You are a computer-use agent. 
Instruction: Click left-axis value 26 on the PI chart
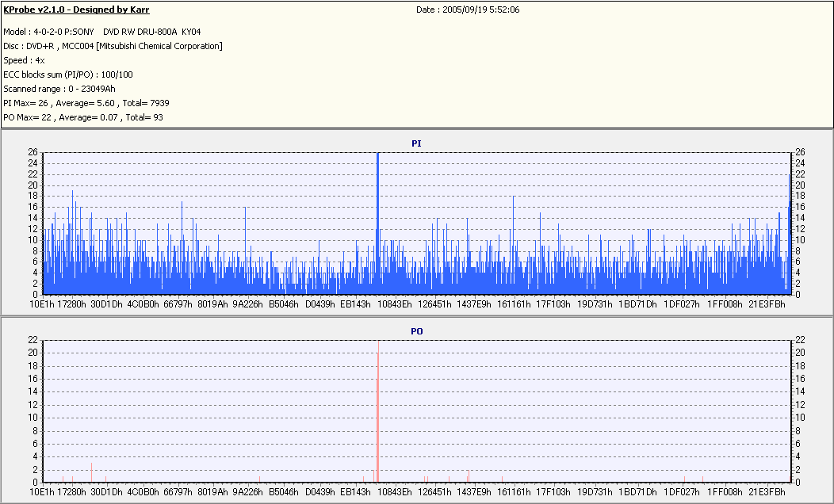point(33,152)
